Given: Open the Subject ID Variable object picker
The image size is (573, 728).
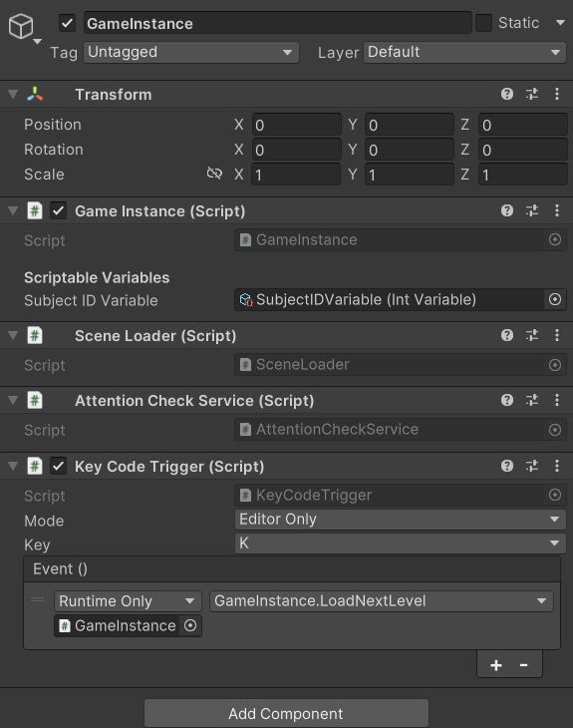Looking at the screenshot, I should coord(555,299).
